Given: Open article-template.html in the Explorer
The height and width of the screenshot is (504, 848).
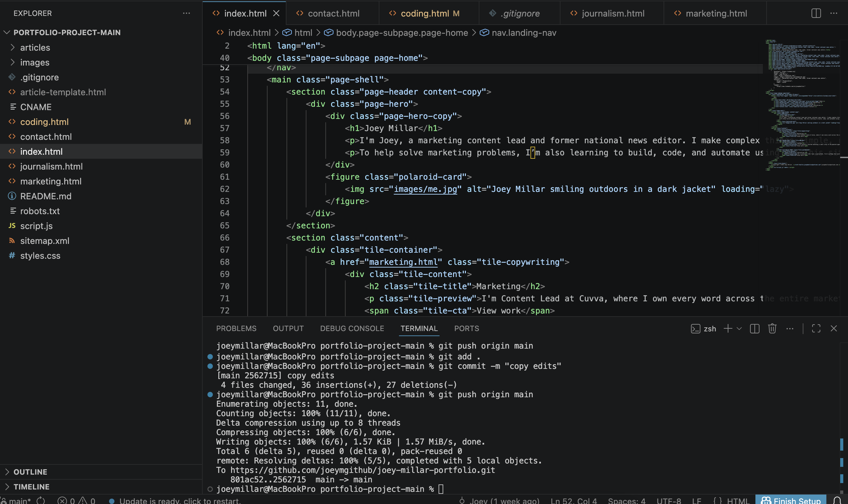Looking at the screenshot, I should point(101,92).
